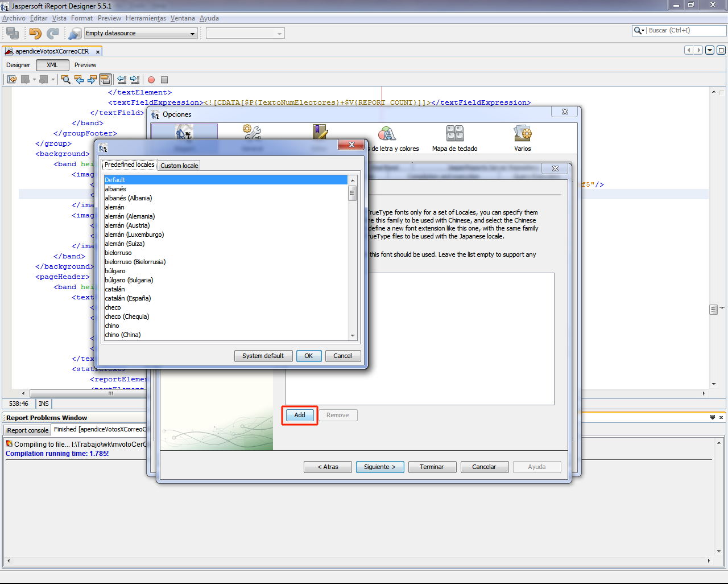The image size is (728, 584).
Task: Expand the back navigation history arrow
Action: coord(689,50)
